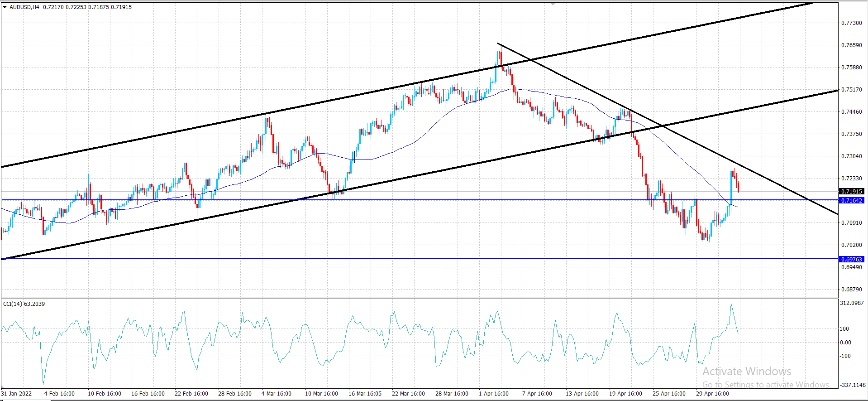Click the 31 Jan 2022 date label
This screenshot has width=868, height=401.
click(16, 393)
